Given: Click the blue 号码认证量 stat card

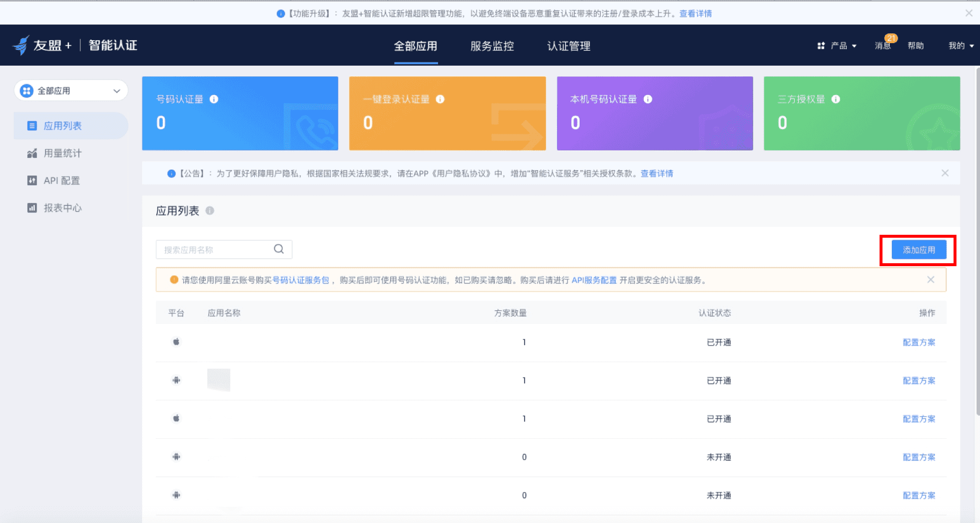Looking at the screenshot, I should (240, 113).
